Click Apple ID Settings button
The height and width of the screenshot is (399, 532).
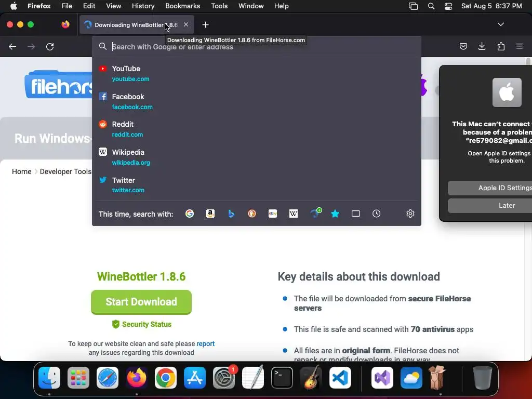[490, 188]
